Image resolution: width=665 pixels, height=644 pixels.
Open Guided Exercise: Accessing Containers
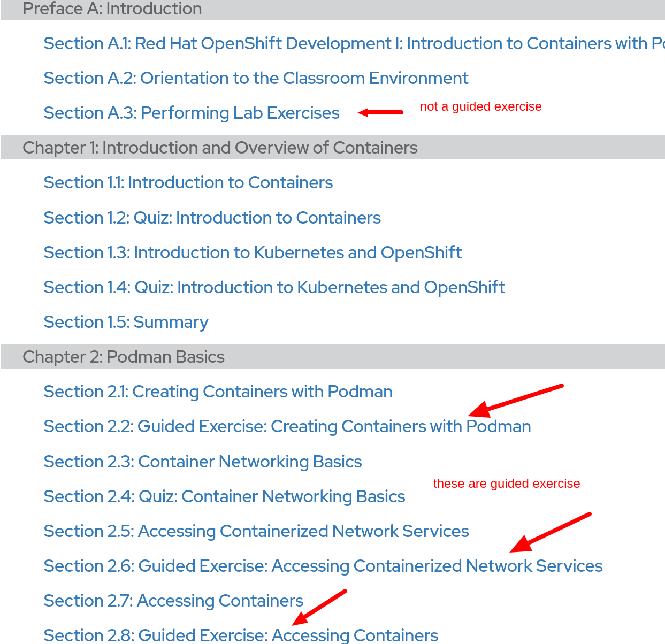click(x=240, y=635)
